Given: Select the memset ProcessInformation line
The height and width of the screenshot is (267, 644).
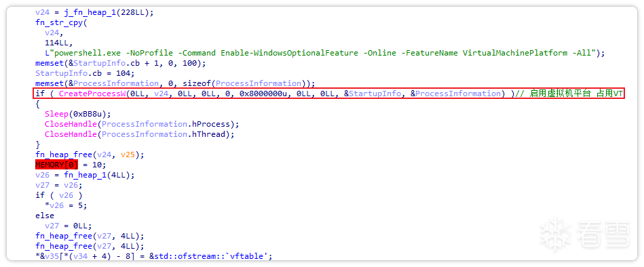Looking at the screenshot, I should coord(175,83).
